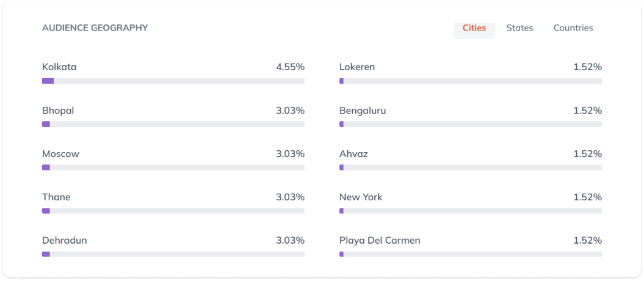Select the New York city name
Image resolution: width=644 pixels, height=281 pixels.
click(x=361, y=197)
